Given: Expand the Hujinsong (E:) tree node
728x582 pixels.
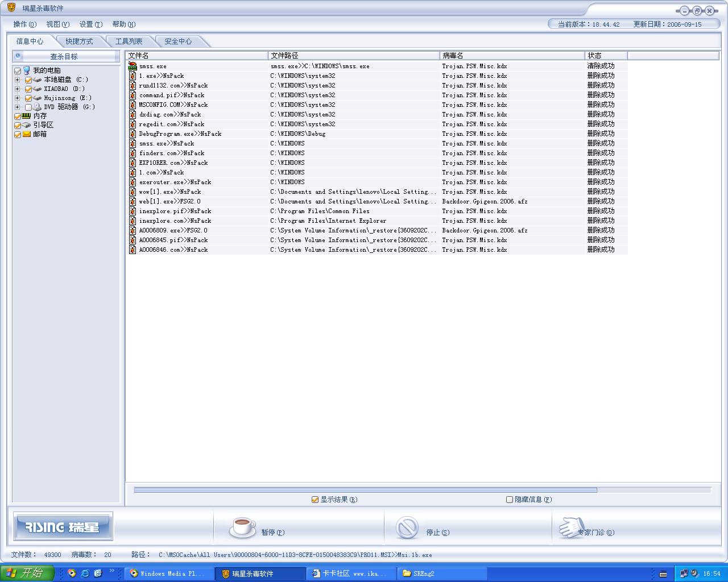Looking at the screenshot, I should tap(17, 98).
